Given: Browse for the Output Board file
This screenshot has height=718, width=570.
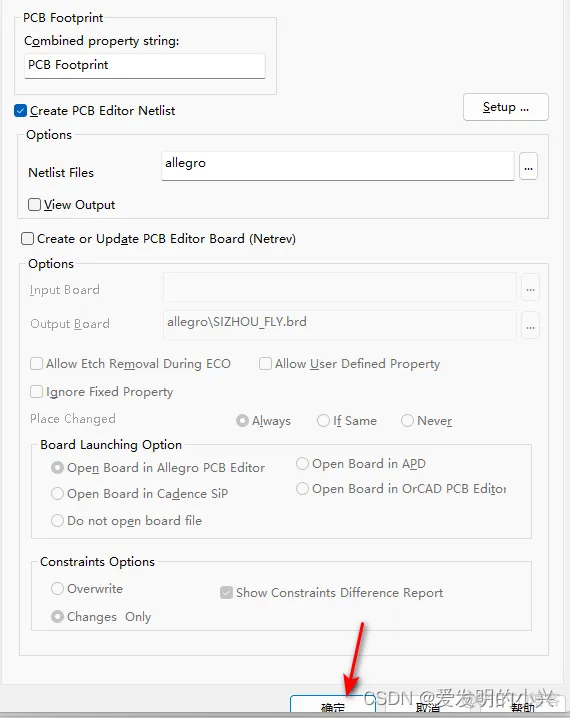Looking at the screenshot, I should coord(530,326).
